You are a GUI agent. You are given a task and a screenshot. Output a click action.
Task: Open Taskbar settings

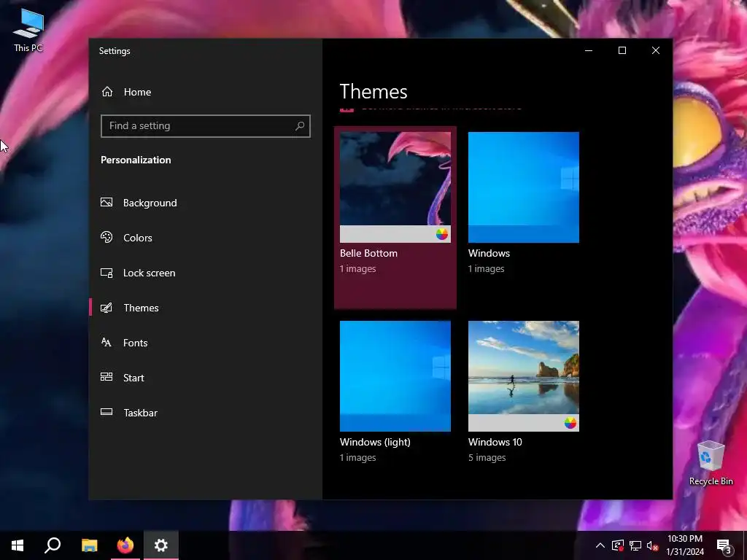click(x=205, y=413)
